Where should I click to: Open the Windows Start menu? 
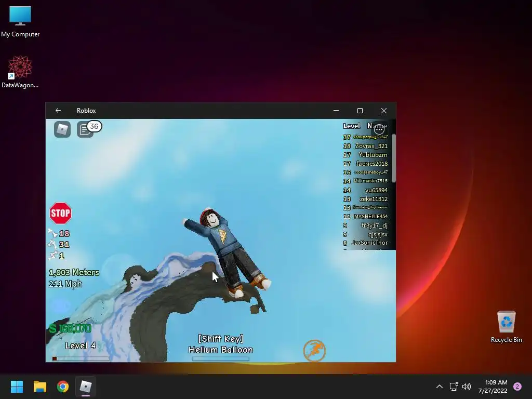(17, 387)
